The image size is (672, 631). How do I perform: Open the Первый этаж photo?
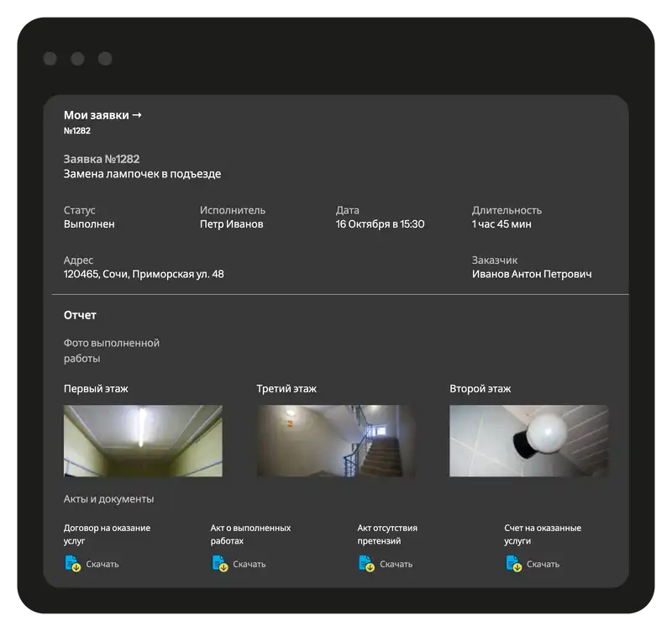143,441
